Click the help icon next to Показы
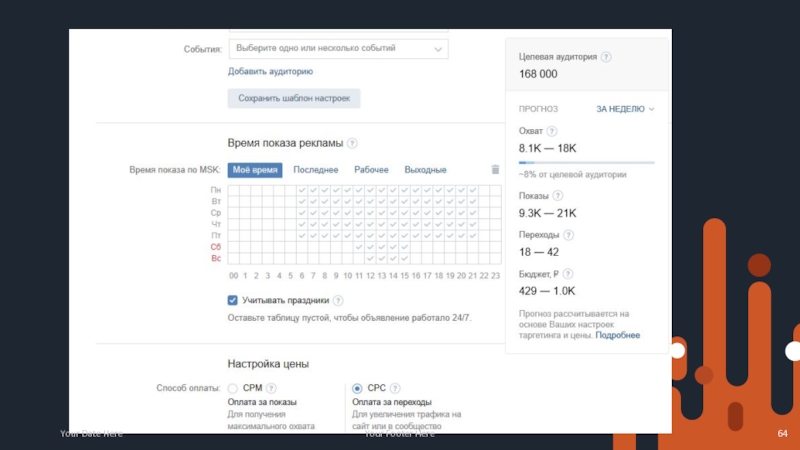 tap(558, 196)
